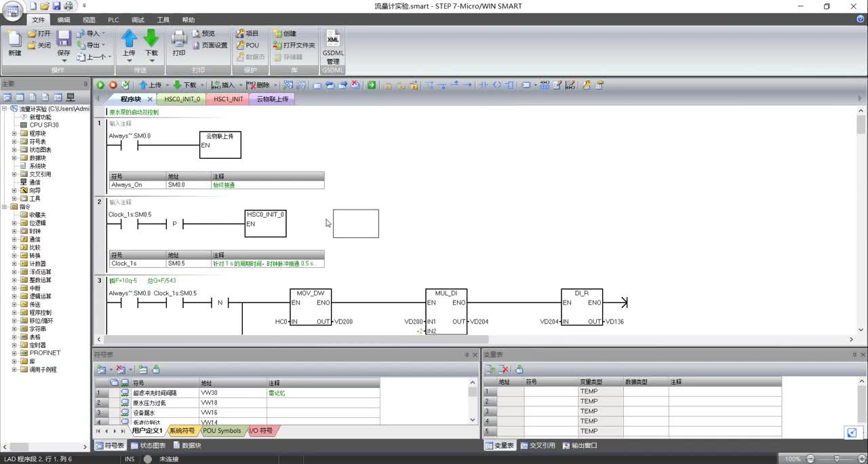
Task: Click the large blue Upload arrow in ribbon
Action: coord(129,38)
